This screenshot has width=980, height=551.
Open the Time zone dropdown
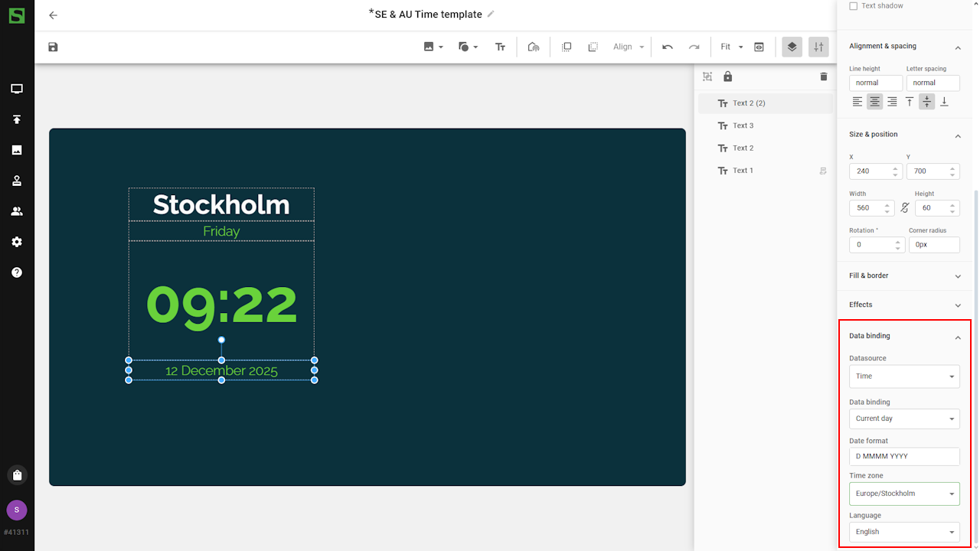click(x=903, y=494)
